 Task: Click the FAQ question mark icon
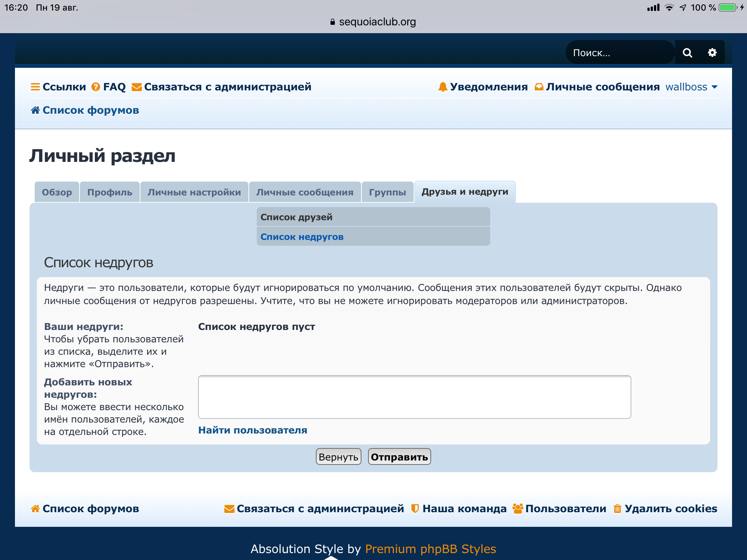tap(96, 87)
